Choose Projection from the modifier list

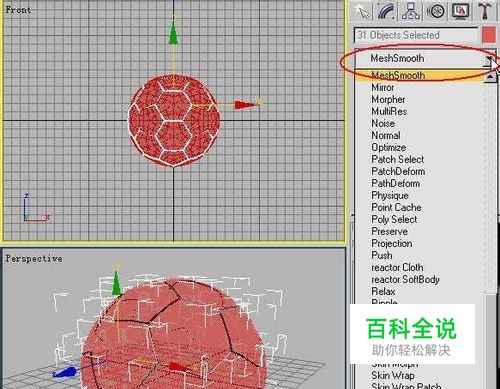(392, 243)
